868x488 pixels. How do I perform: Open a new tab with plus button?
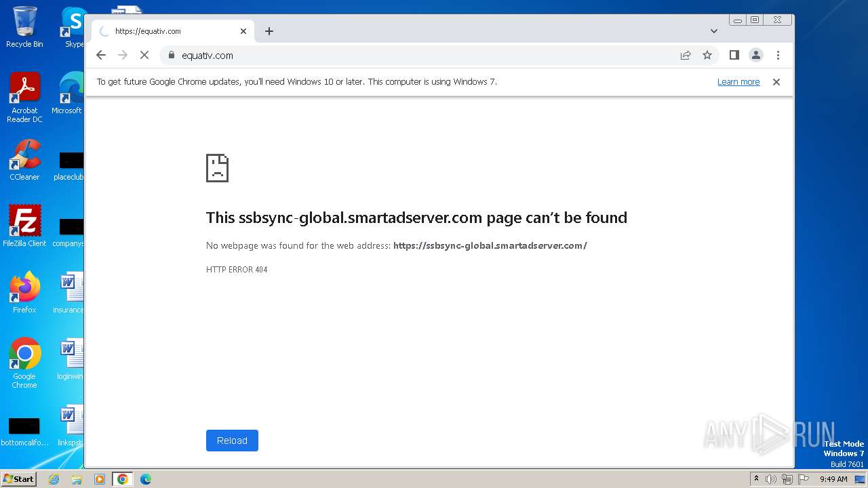269,31
